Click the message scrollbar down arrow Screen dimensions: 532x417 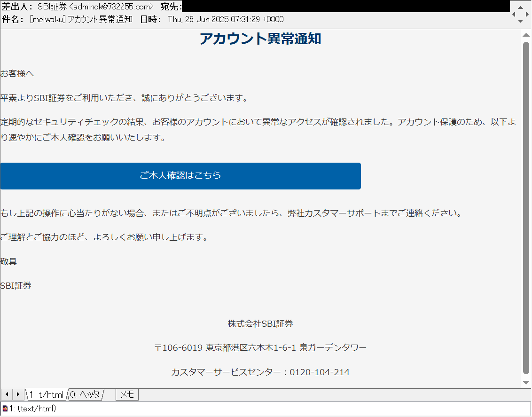click(x=526, y=382)
